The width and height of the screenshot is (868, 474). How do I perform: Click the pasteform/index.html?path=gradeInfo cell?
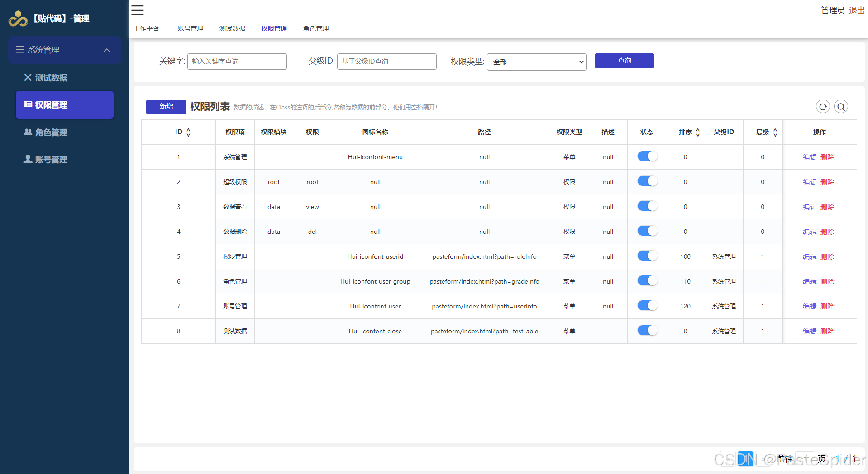point(484,281)
